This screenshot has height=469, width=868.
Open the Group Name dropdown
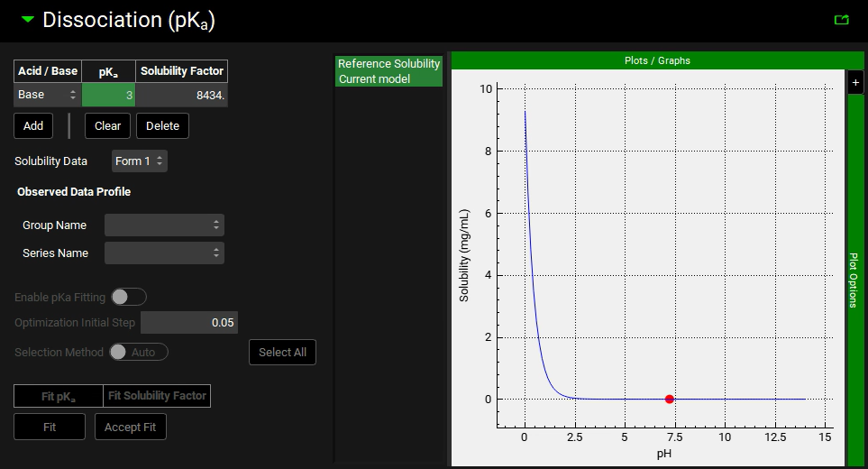point(164,225)
